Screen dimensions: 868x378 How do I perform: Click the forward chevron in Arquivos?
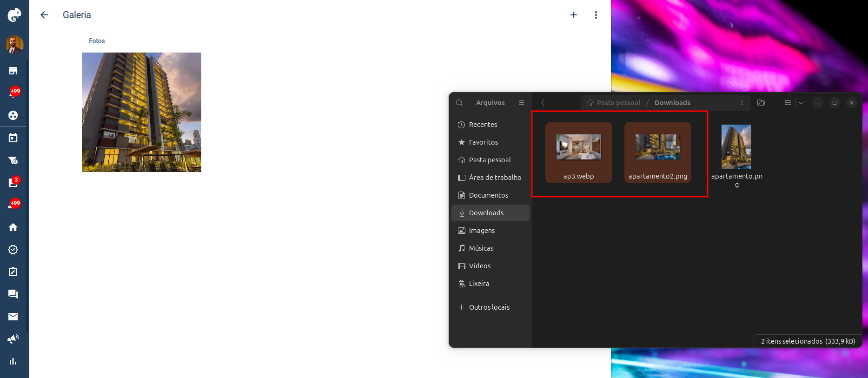[x=562, y=103]
